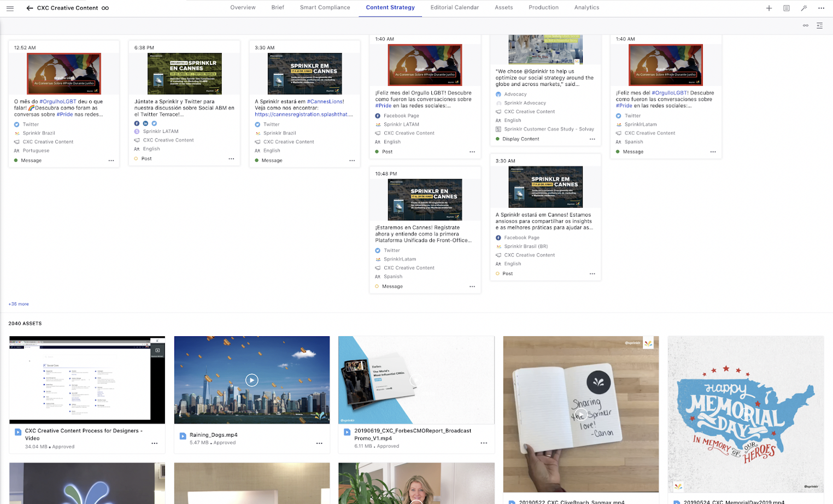
Task: Play the Raining_Dogs.mp4 video
Action: coord(251,380)
